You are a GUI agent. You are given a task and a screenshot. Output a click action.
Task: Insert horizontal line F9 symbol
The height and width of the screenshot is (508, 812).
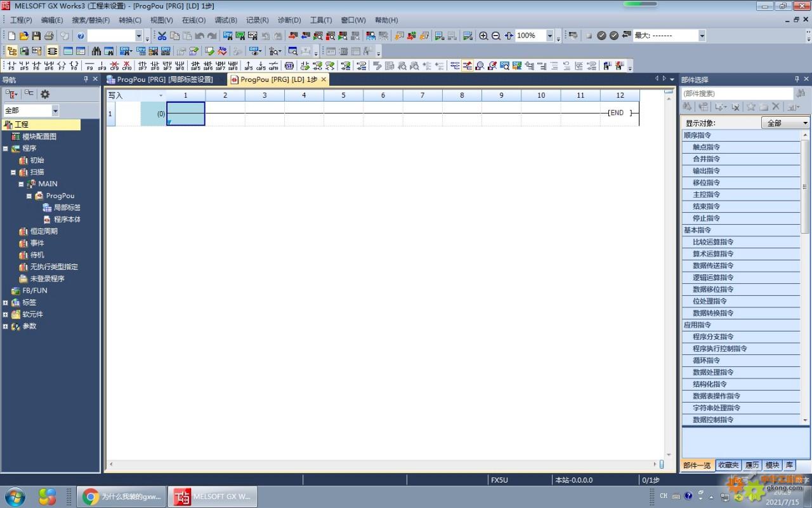[x=89, y=65]
